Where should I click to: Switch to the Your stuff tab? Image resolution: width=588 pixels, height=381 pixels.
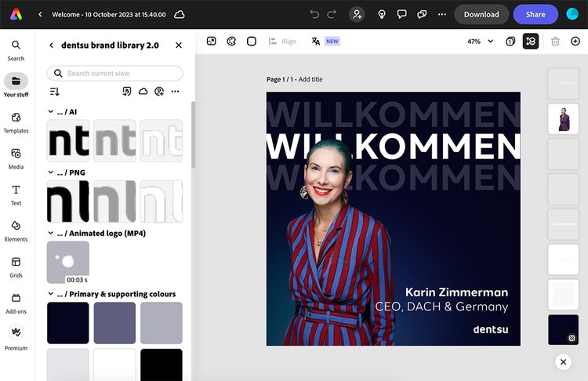pos(16,85)
